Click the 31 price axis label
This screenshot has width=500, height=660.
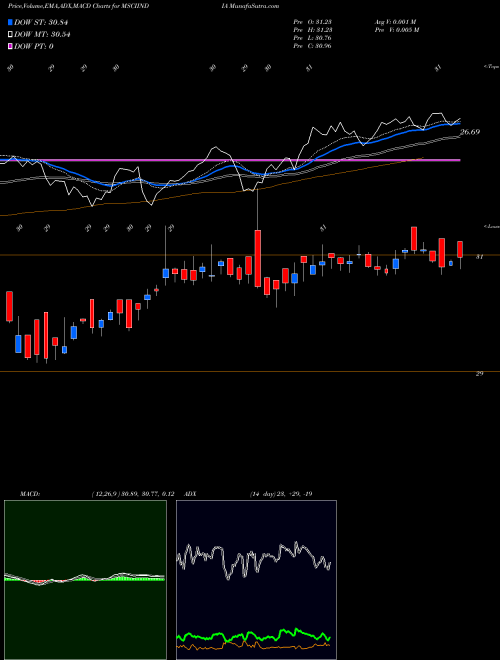(479, 256)
